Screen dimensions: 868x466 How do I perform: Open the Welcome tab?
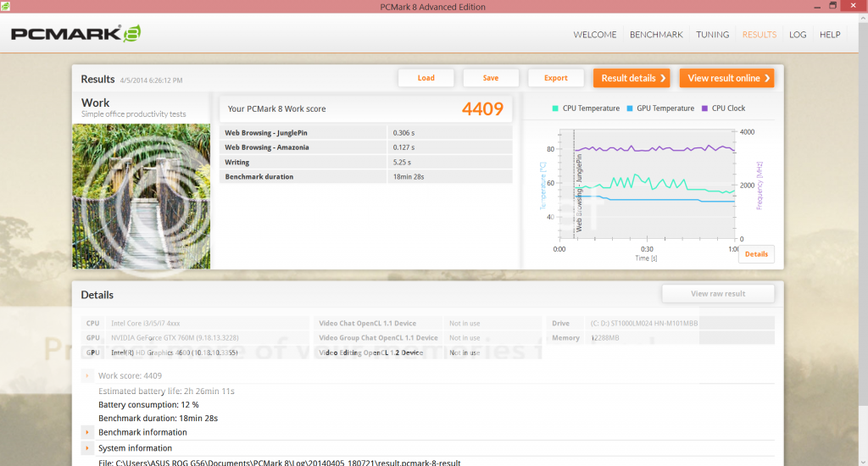[595, 35]
